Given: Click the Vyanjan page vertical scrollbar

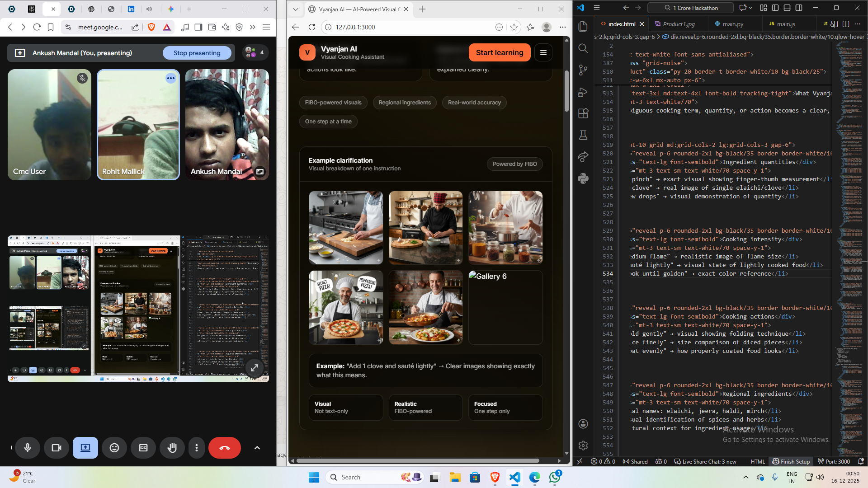Looking at the screenshot, I should coord(566,90).
